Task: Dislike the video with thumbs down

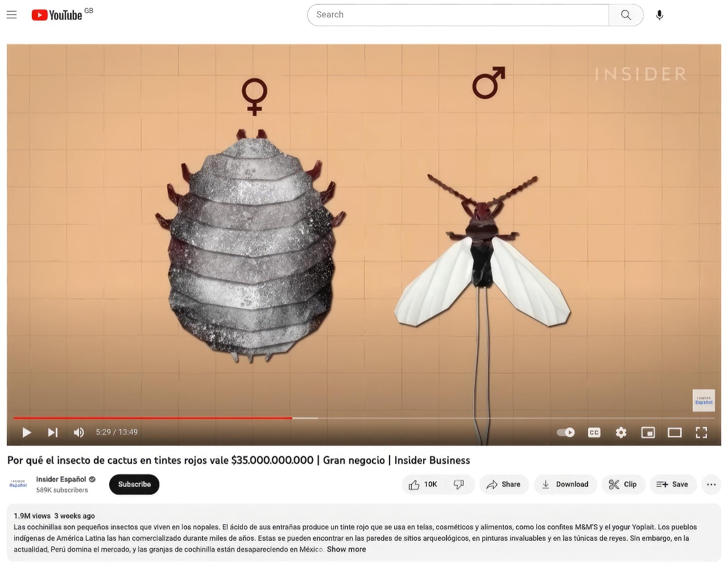Action: 459,484
